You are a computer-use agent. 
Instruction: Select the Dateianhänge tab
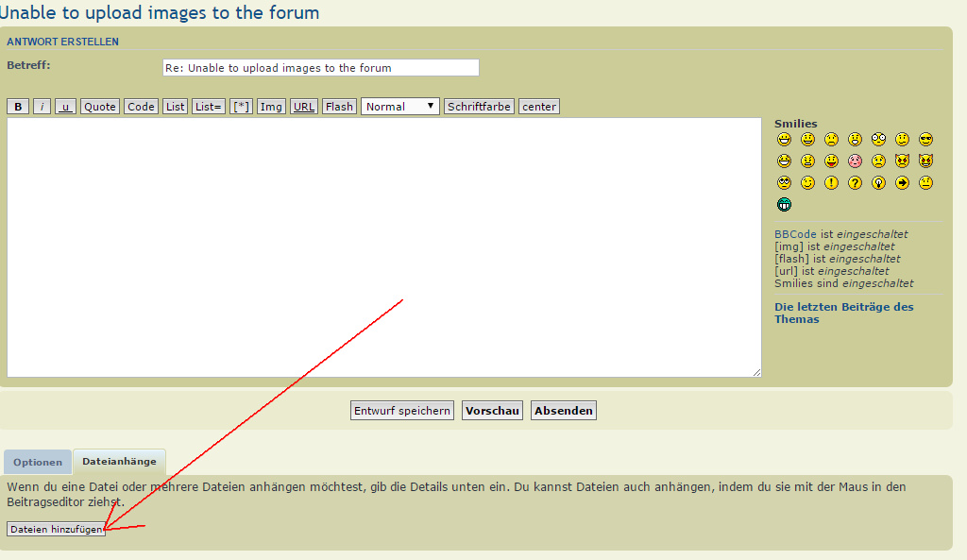coord(119,462)
